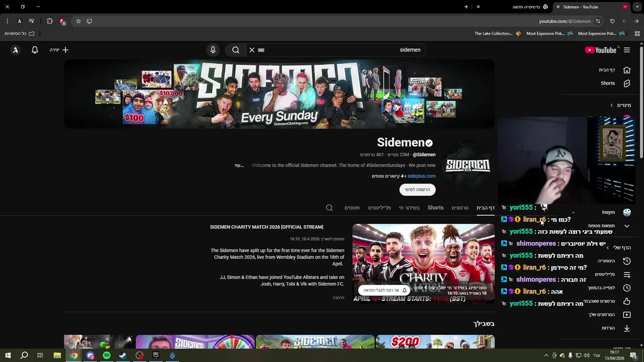Open Chrome extensions puzzle icon
The image size is (644, 362).
pyautogui.click(x=50, y=21)
